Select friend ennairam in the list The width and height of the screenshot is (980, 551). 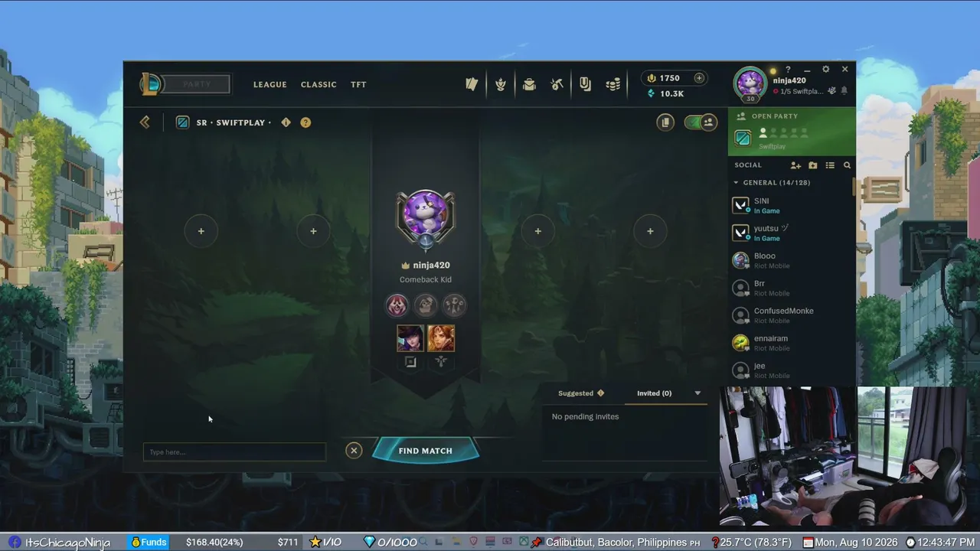[x=792, y=343]
